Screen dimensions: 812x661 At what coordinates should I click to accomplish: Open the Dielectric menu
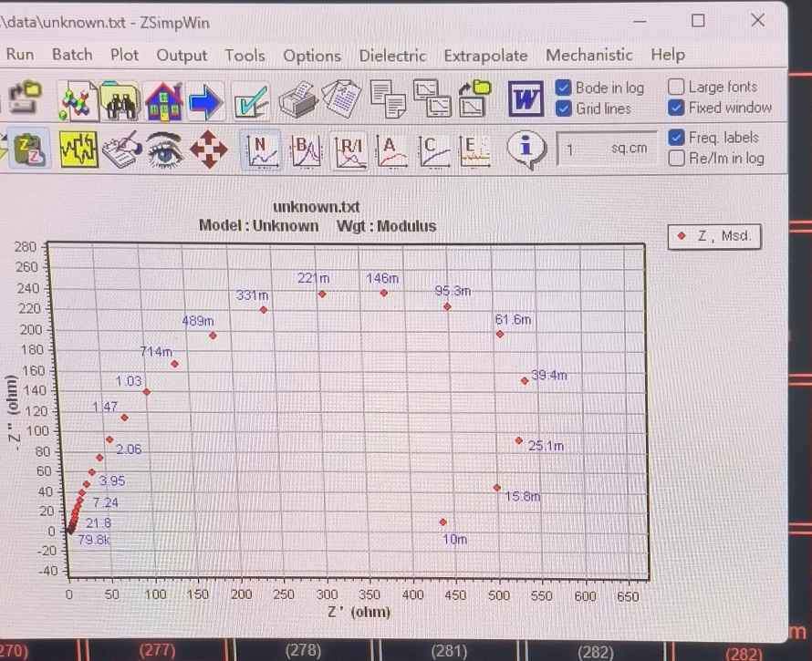[392, 56]
